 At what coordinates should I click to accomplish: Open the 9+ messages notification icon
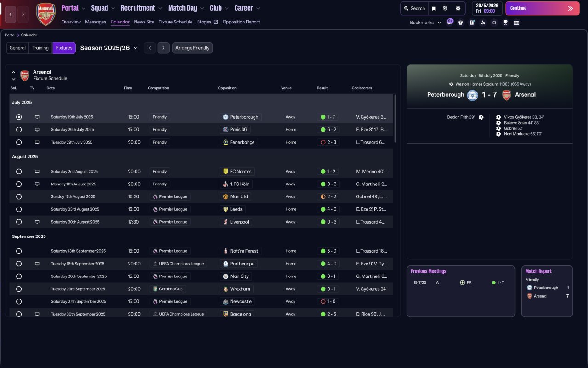click(450, 22)
